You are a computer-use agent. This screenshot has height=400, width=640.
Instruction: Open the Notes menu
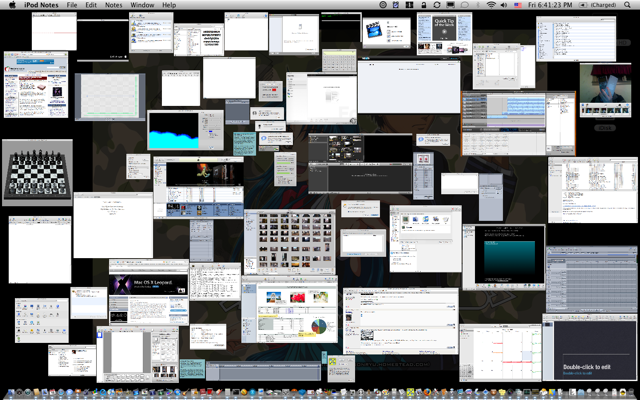point(113,5)
